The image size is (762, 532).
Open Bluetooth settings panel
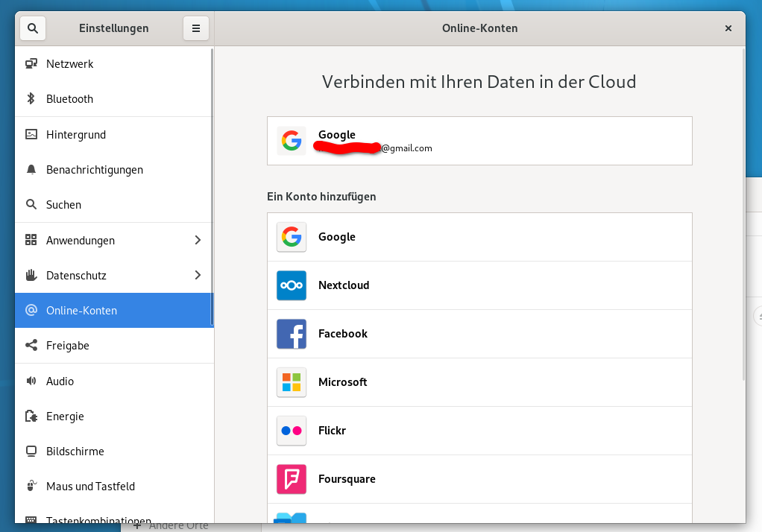(114, 98)
